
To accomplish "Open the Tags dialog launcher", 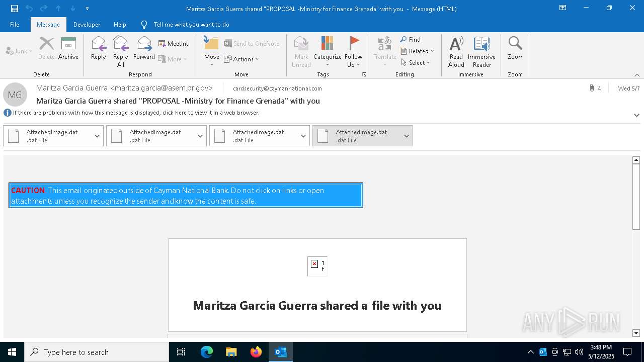I will click(x=364, y=74).
